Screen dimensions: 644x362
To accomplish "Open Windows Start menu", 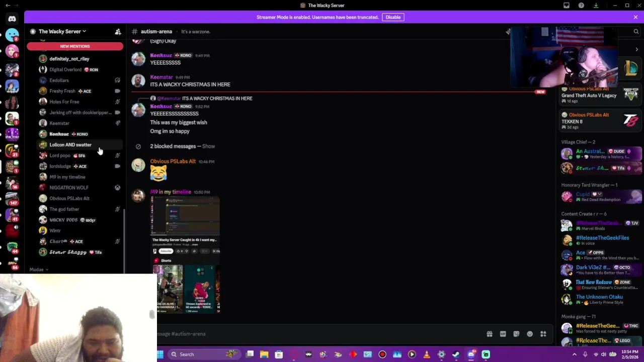I will pos(160,354).
